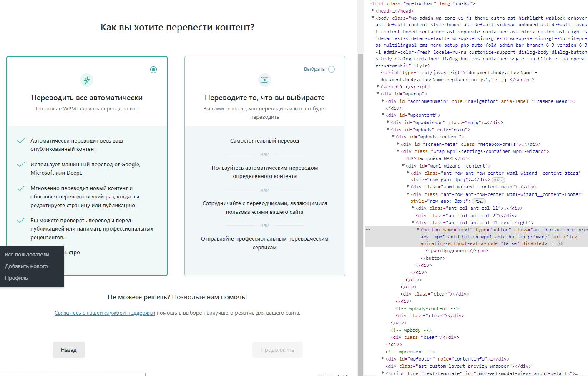The height and width of the screenshot is (376, 588).
Task: Click the "Самостоятельный перевод" option text
Action: click(265, 141)
